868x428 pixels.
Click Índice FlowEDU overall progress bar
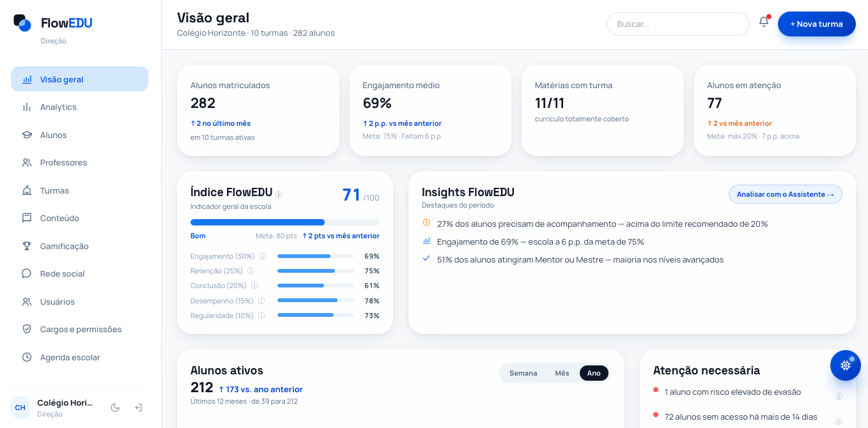(285, 222)
